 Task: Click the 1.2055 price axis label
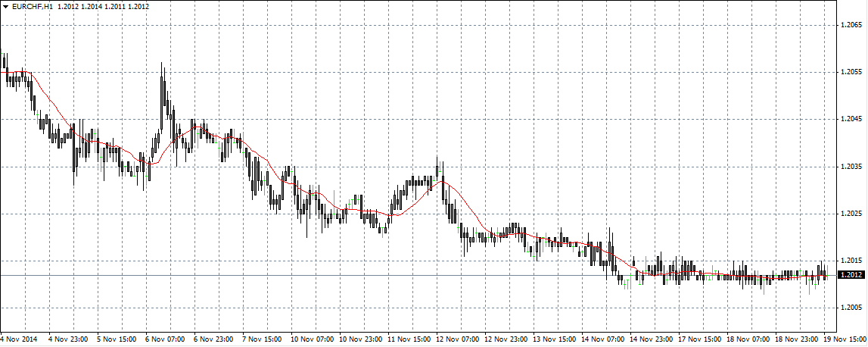851,72
